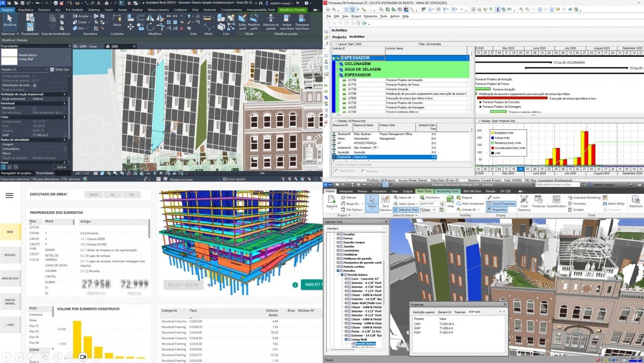Screen dimensions: 644x363
Task: Open the Parede básica Living Wall type selector
Action: [35, 57]
